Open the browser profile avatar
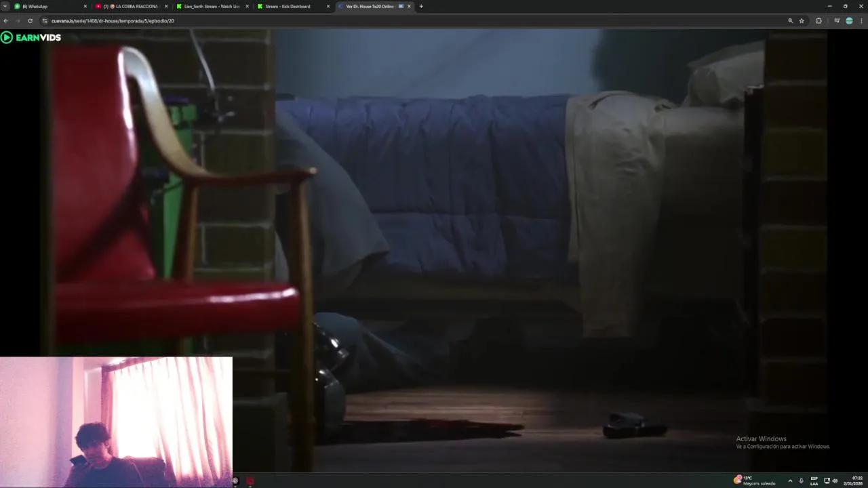868x488 pixels. click(x=849, y=21)
